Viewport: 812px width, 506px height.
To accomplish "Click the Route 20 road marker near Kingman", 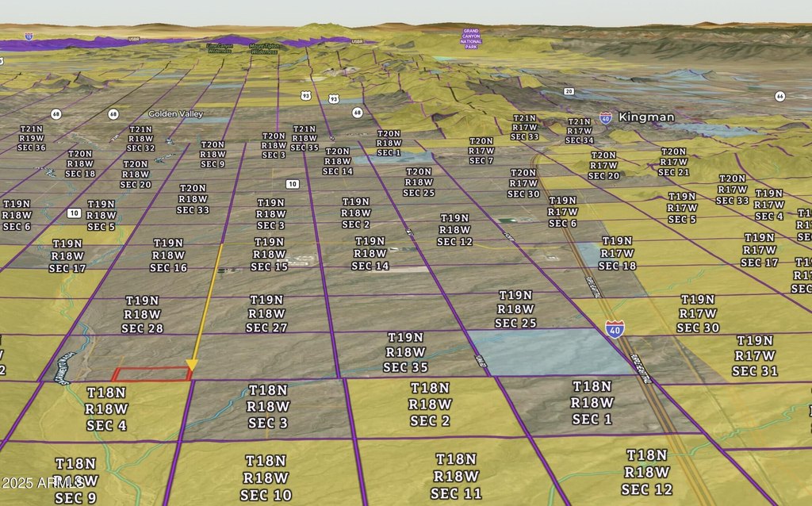I will (x=569, y=91).
